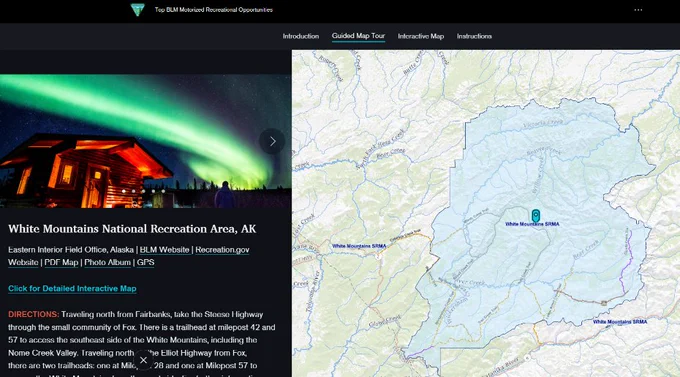Click the DIRECTIONS label in description
The height and width of the screenshot is (377, 680).
coord(33,315)
